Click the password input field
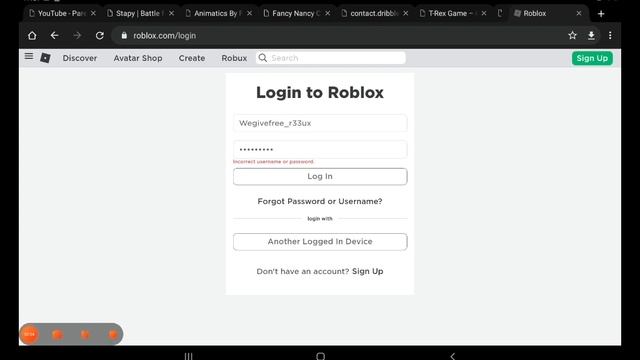 320,149
